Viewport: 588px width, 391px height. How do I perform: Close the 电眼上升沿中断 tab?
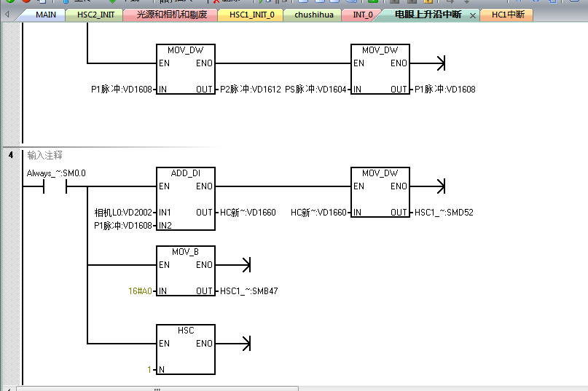point(473,15)
